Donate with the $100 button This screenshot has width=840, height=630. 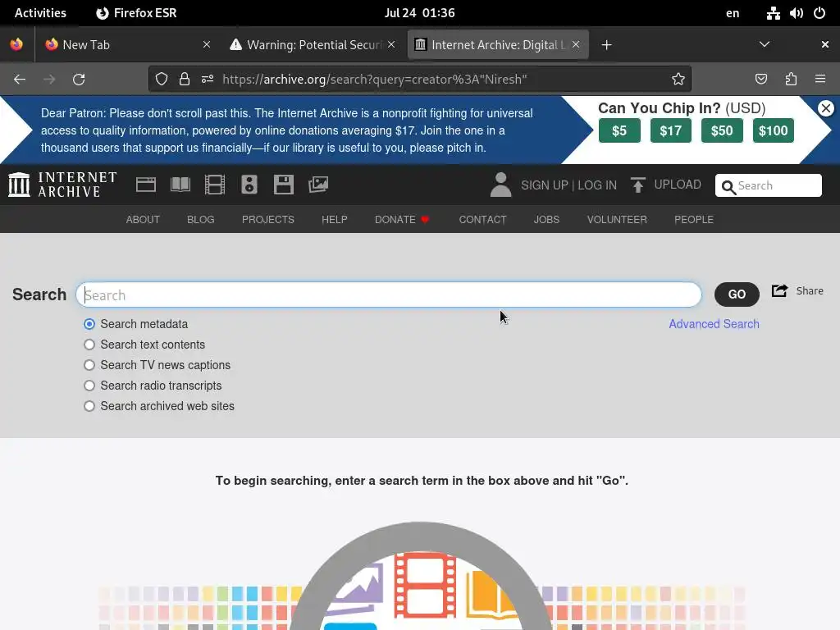pyautogui.click(x=773, y=130)
